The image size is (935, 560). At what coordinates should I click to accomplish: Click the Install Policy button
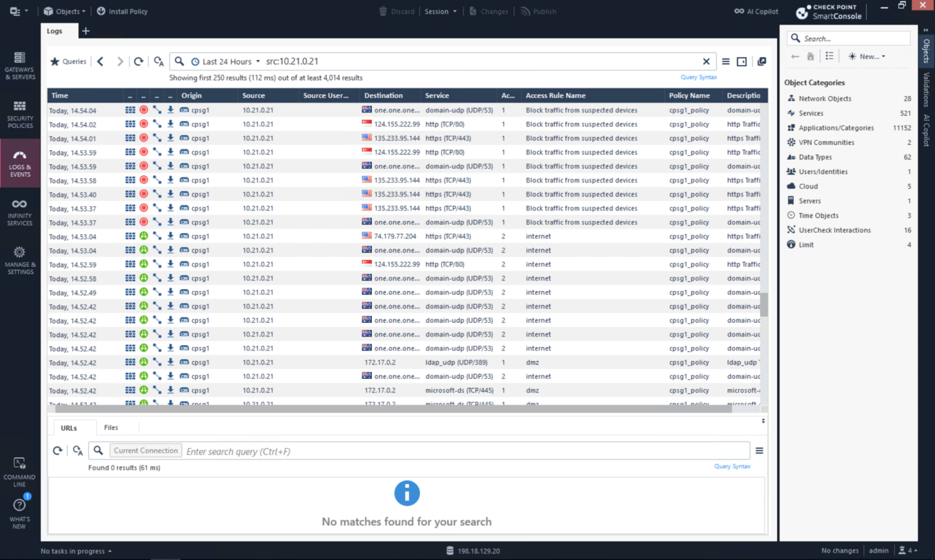pos(122,12)
